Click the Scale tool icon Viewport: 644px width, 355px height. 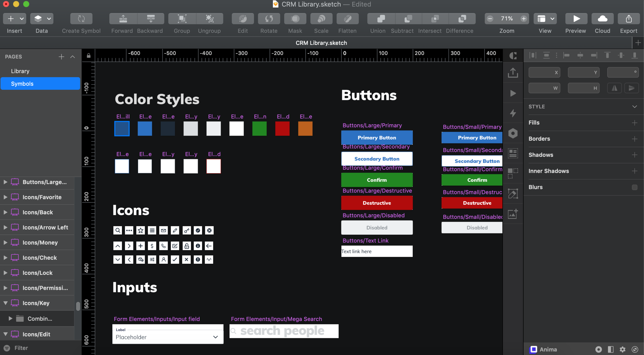321,19
